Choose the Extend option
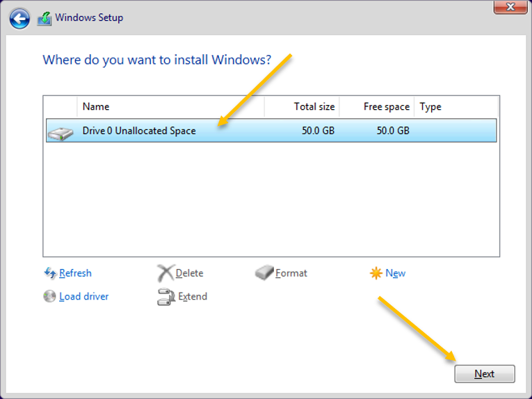532x399 pixels. click(x=193, y=296)
